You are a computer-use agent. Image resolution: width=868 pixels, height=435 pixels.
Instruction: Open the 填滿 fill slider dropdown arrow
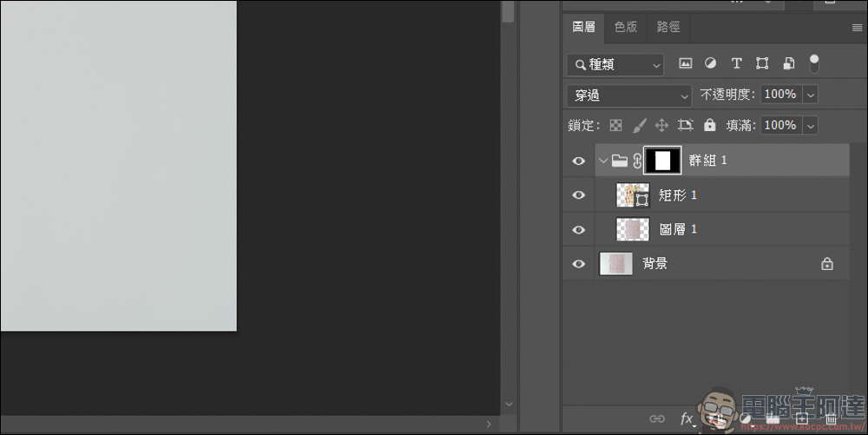tap(811, 126)
